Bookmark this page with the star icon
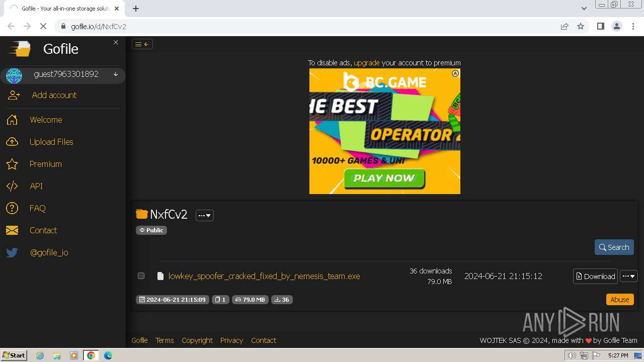The height and width of the screenshot is (362, 644). coord(581,26)
